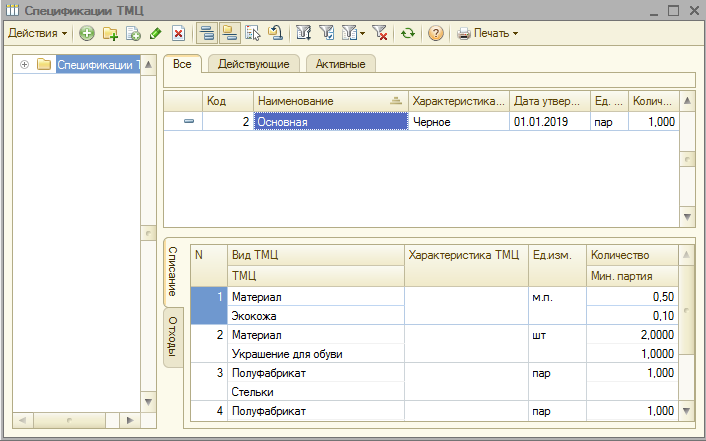Click the New folder group icon

pos(110,33)
